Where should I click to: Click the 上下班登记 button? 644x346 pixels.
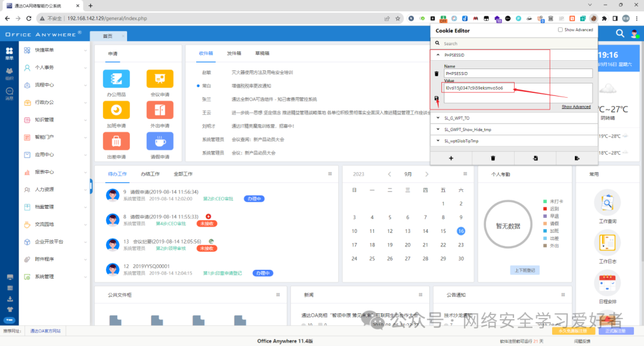point(525,270)
